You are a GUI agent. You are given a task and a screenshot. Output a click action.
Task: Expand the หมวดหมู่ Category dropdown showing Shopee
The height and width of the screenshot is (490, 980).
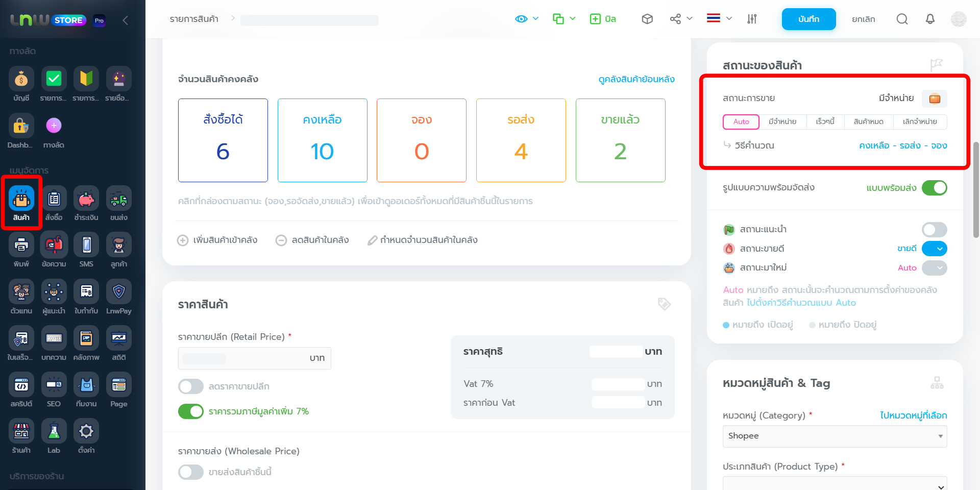[x=834, y=436]
